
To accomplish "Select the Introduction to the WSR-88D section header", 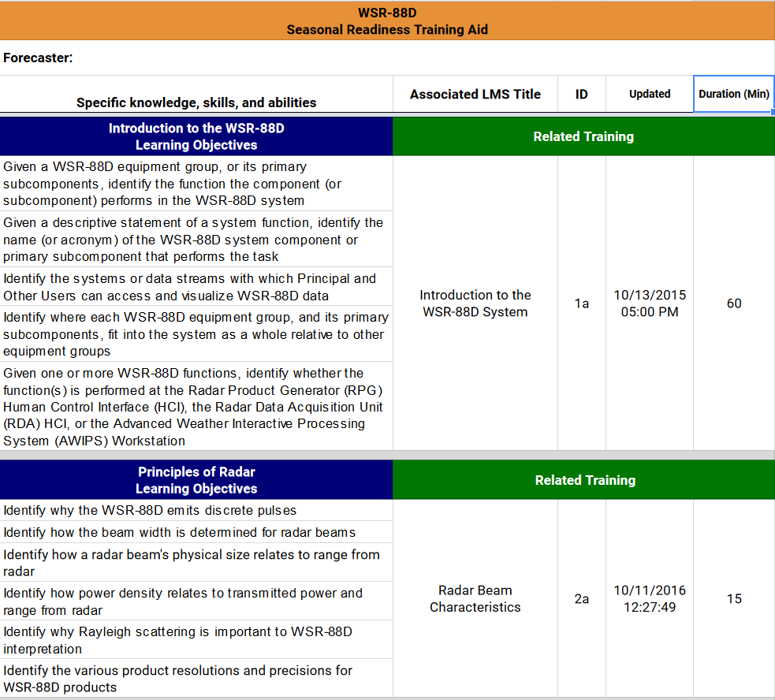I will click(196, 136).
